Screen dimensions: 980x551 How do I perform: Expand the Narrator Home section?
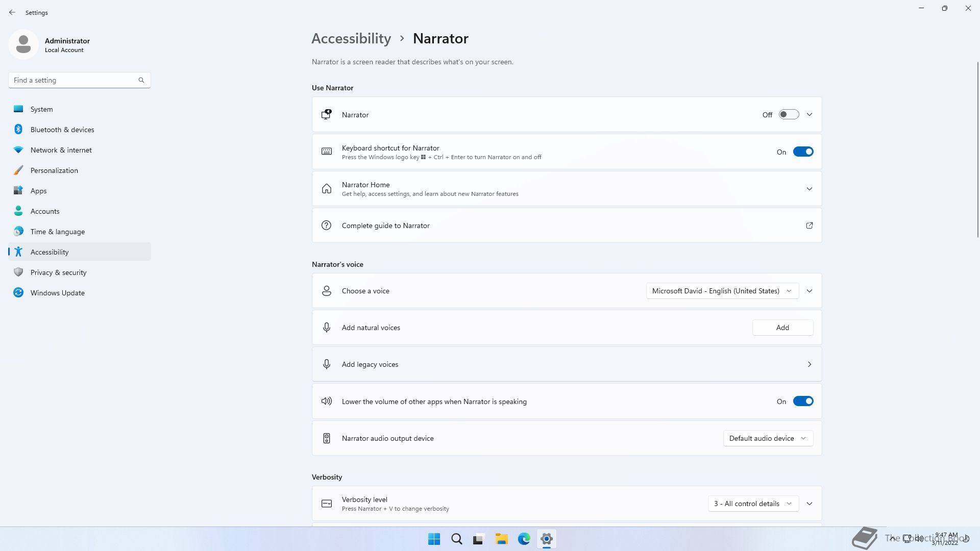(x=810, y=189)
